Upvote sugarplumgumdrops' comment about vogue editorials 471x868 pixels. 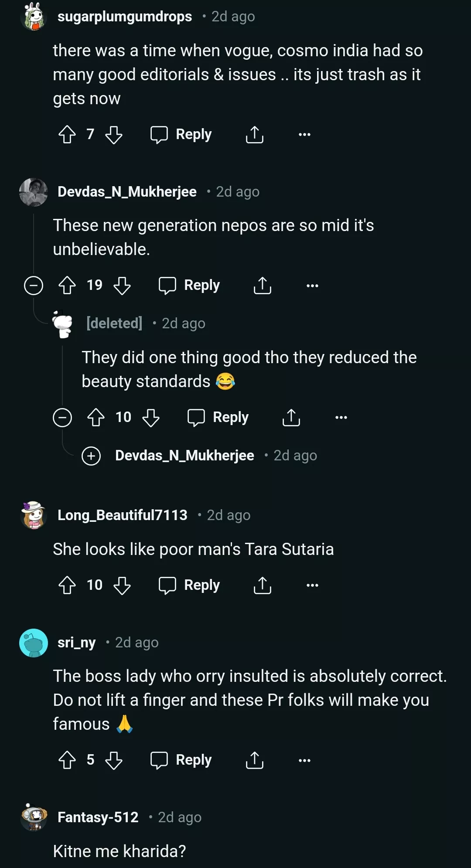click(67, 134)
